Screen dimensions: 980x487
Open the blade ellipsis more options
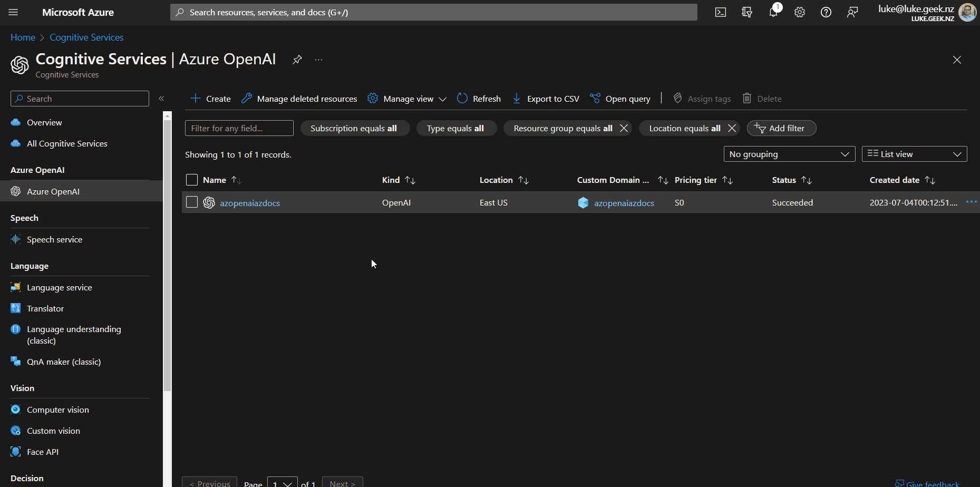(318, 60)
